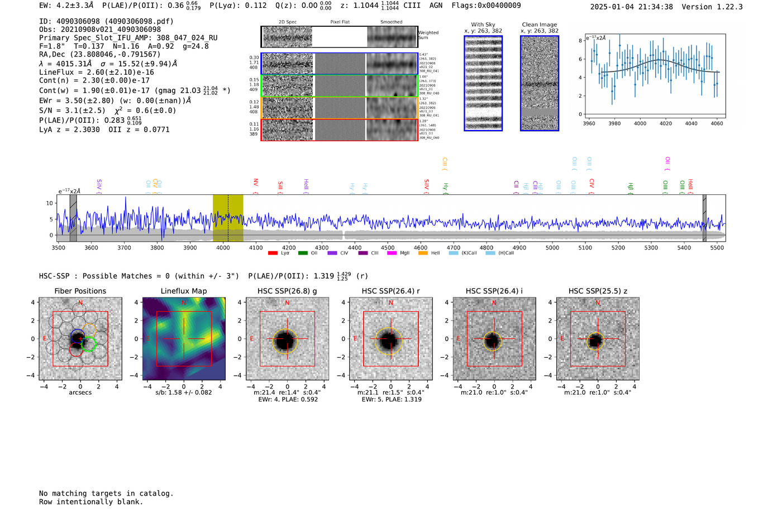
Task: Click the red Lyα legend swatch
Action: 273,253
